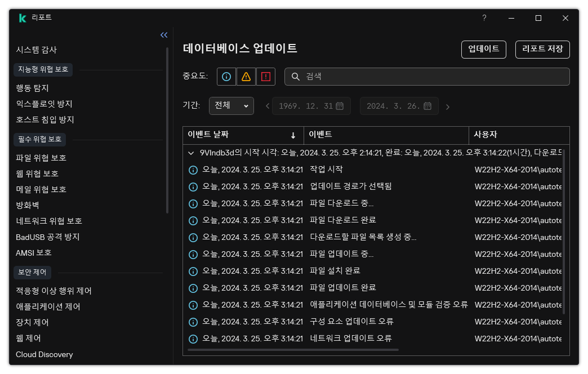Click the 업데이트 button

pyautogui.click(x=483, y=50)
